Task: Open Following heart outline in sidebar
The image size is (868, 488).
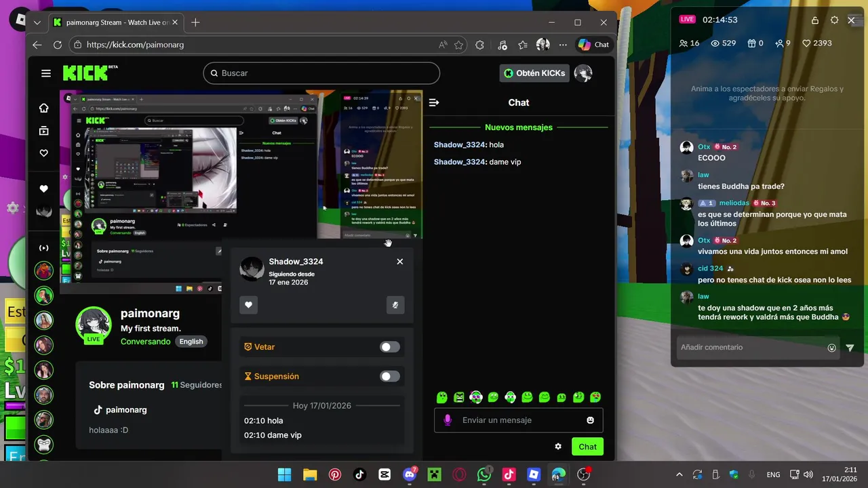Action: point(44,153)
